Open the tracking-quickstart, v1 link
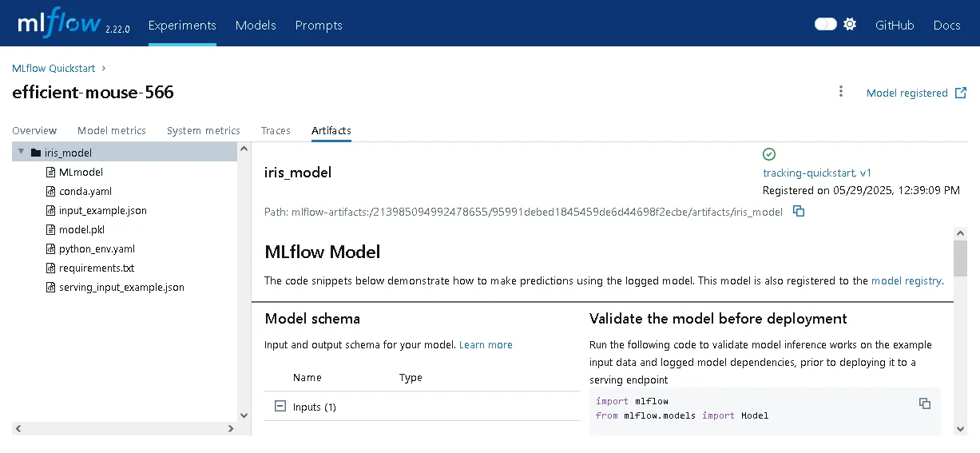The image size is (980, 453). tap(817, 173)
